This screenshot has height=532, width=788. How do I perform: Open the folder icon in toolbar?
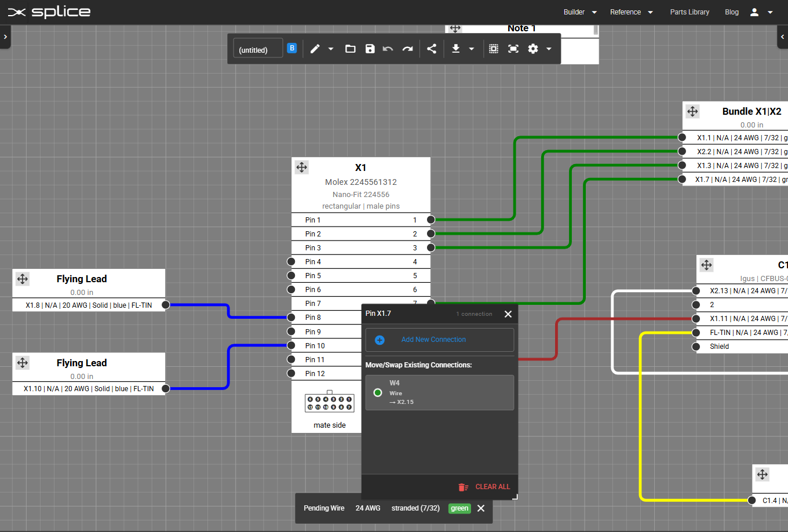[351, 49]
